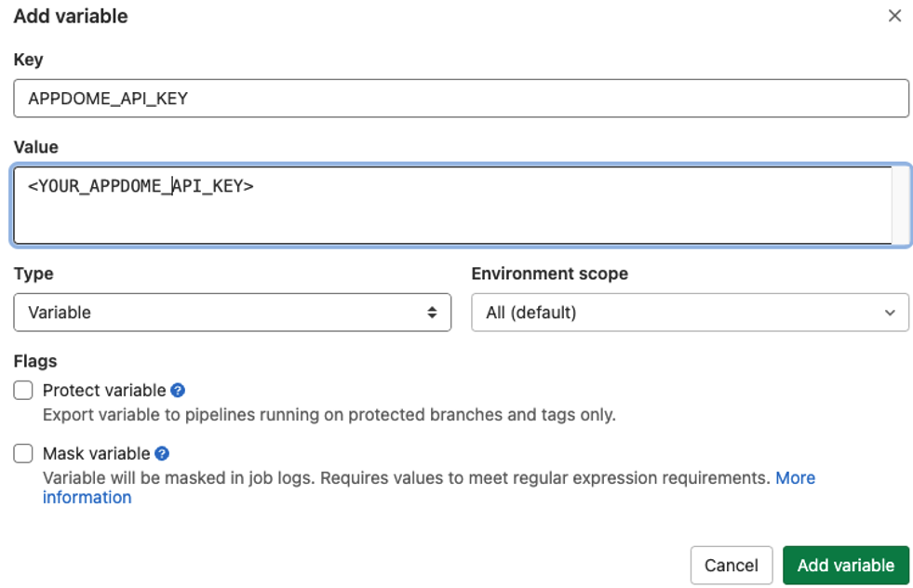Image resolution: width=913 pixels, height=588 pixels.
Task: Close the Add variable dialog
Action: [894, 16]
